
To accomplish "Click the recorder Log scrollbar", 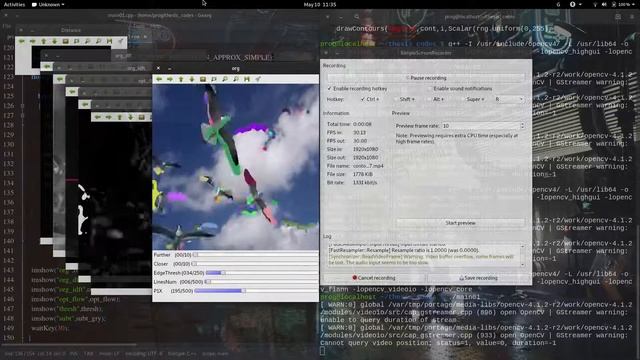I will pyautogui.click(x=522, y=256).
